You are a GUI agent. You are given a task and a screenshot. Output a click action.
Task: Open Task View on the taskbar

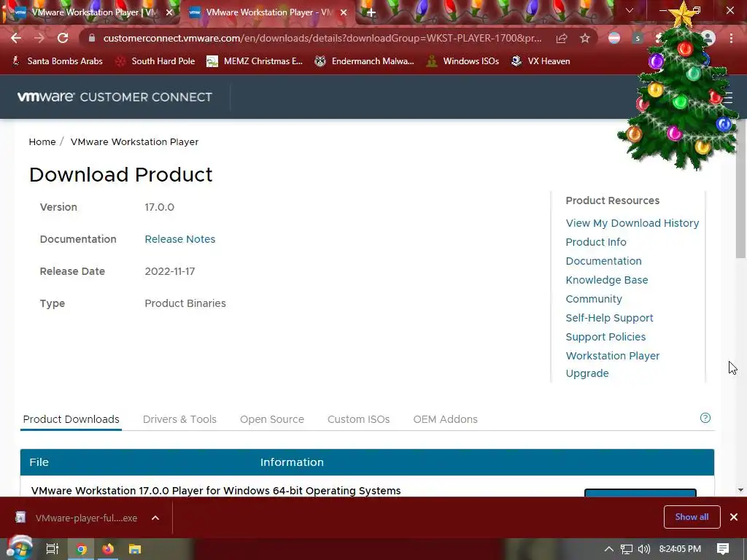click(52, 549)
